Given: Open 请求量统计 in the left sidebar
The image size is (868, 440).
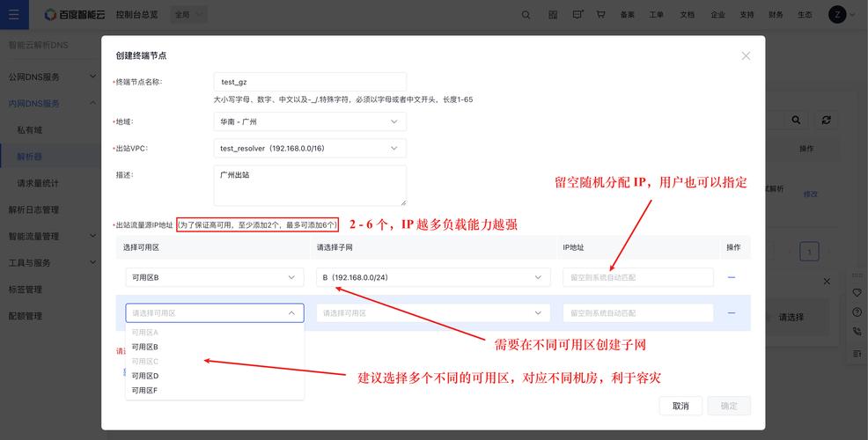Looking at the screenshot, I should point(38,183).
